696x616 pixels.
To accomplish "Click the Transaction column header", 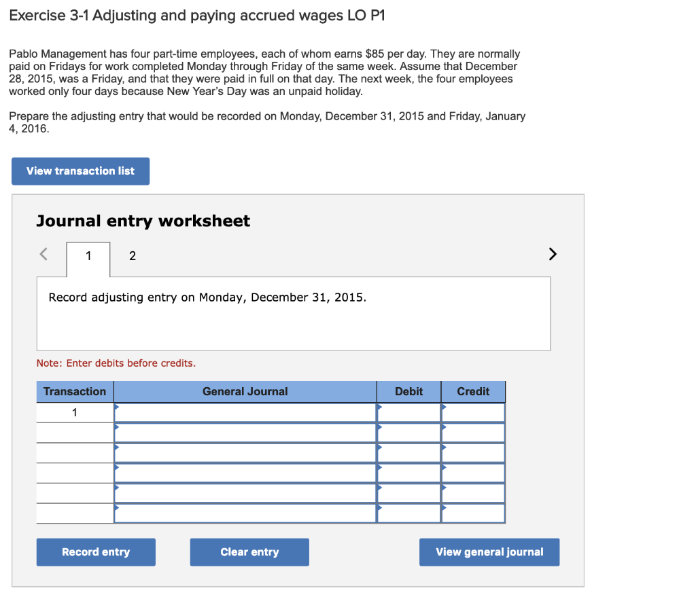I will [75, 392].
